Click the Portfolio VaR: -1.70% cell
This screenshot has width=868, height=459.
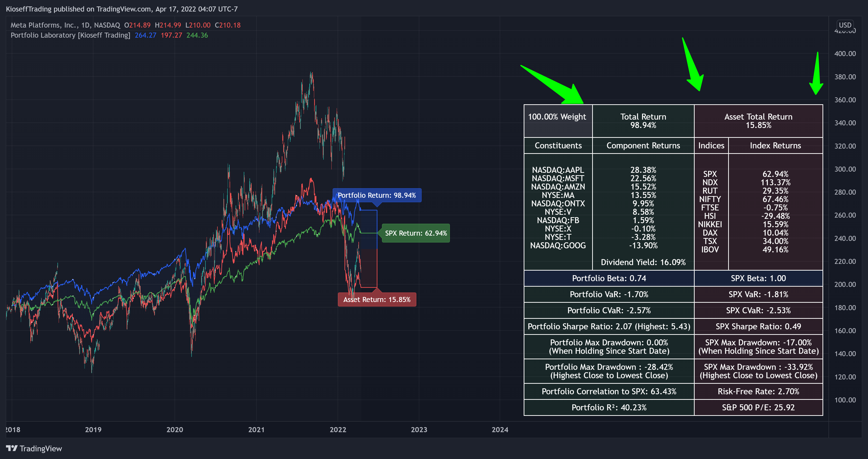click(609, 294)
